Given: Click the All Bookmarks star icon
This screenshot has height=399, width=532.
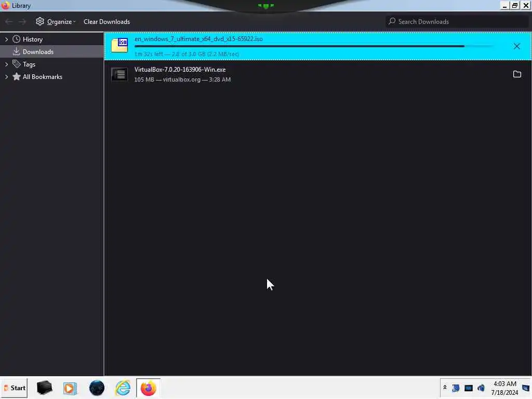Looking at the screenshot, I should [x=16, y=76].
